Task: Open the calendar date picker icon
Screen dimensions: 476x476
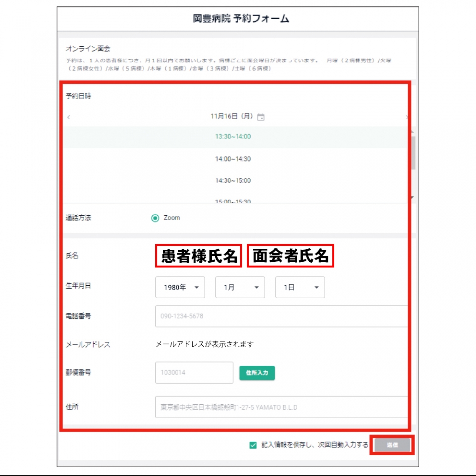Action: tap(261, 117)
